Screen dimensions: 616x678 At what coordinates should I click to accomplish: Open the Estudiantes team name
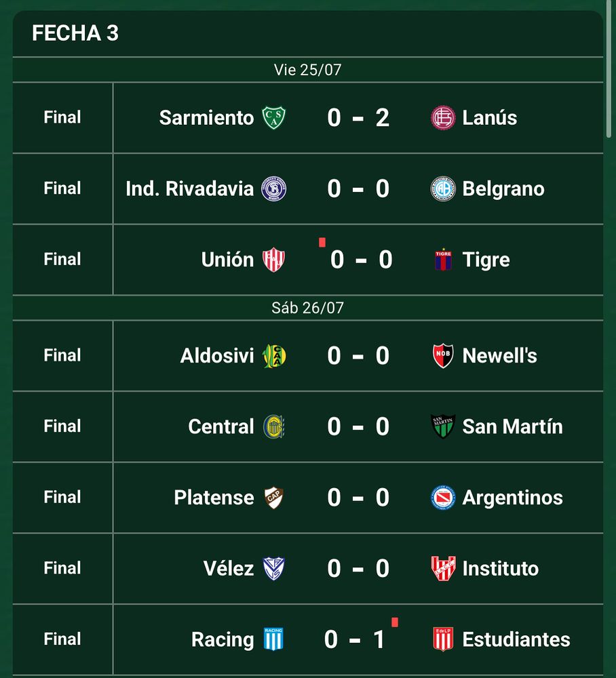pos(516,639)
